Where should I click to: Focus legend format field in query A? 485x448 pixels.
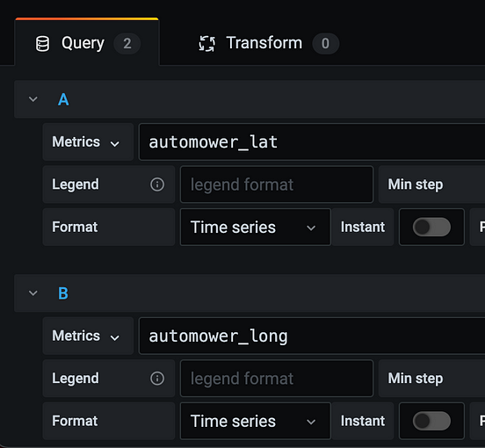click(x=277, y=184)
